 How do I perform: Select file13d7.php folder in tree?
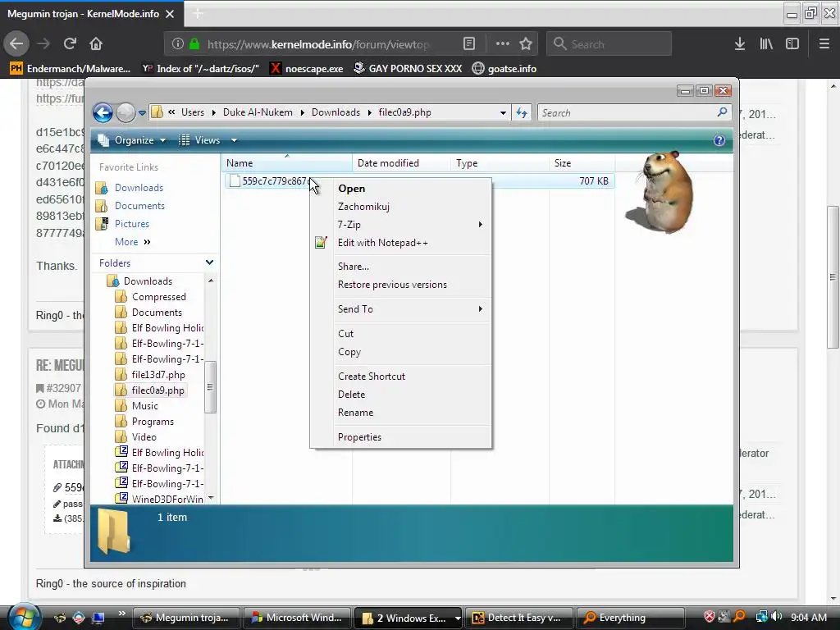point(158,374)
